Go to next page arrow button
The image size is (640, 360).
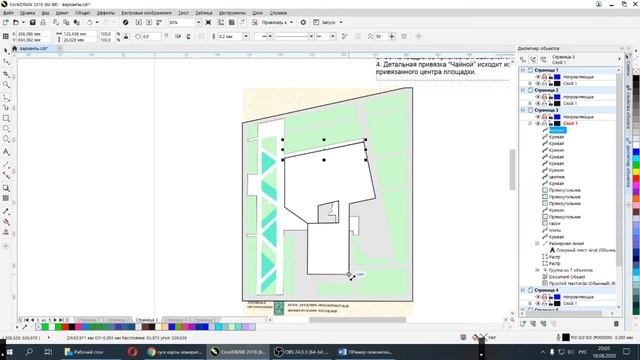[56, 320]
